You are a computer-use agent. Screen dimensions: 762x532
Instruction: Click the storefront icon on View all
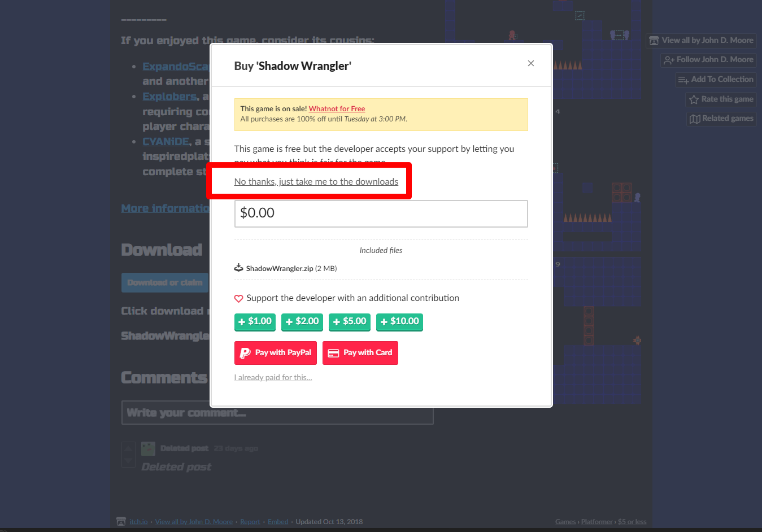click(654, 41)
